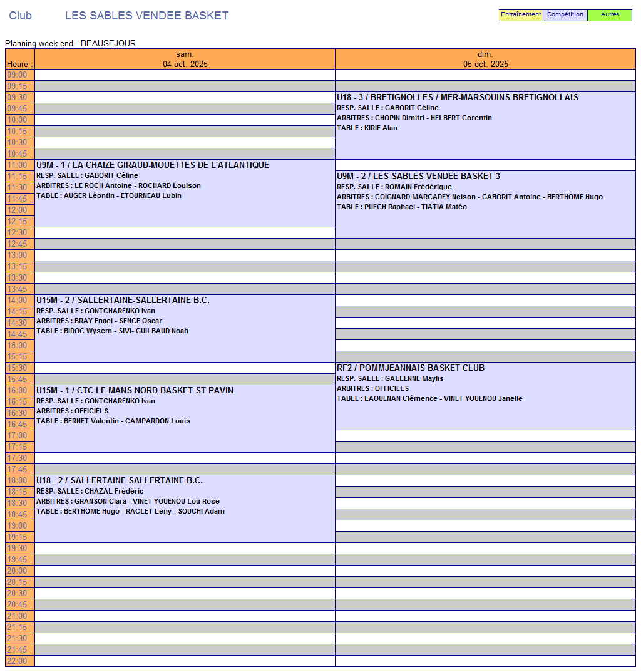Image resolution: width=641 pixels, height=672 pixels.
Task: Open the RF2 Pommjeannais Basket Club match
Action: click(x=410, y=368)
